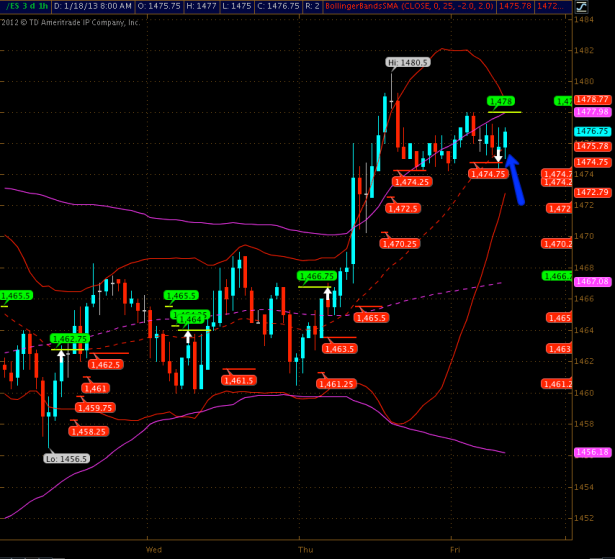The height and width of the screenshot is (559, 615).
Task: Select the Wed date on the time axis
Action: pyautogui.click(x=153, y=549)
